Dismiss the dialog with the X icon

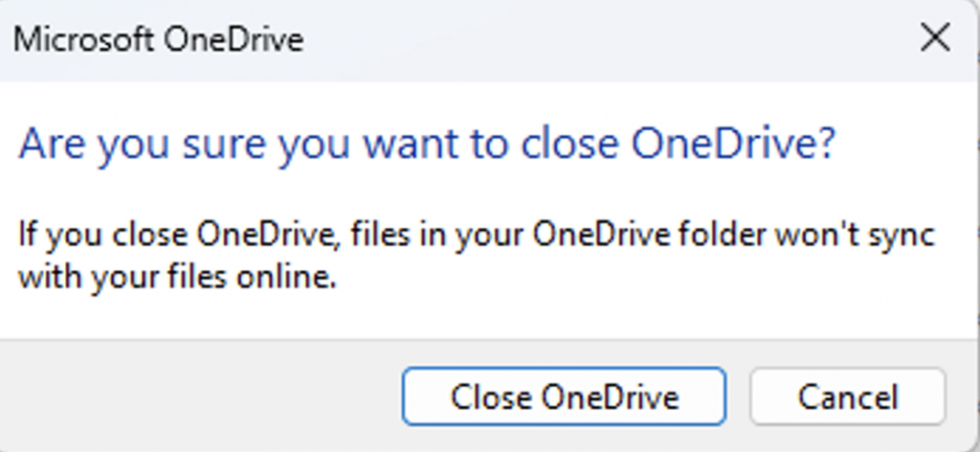[933, 38]
